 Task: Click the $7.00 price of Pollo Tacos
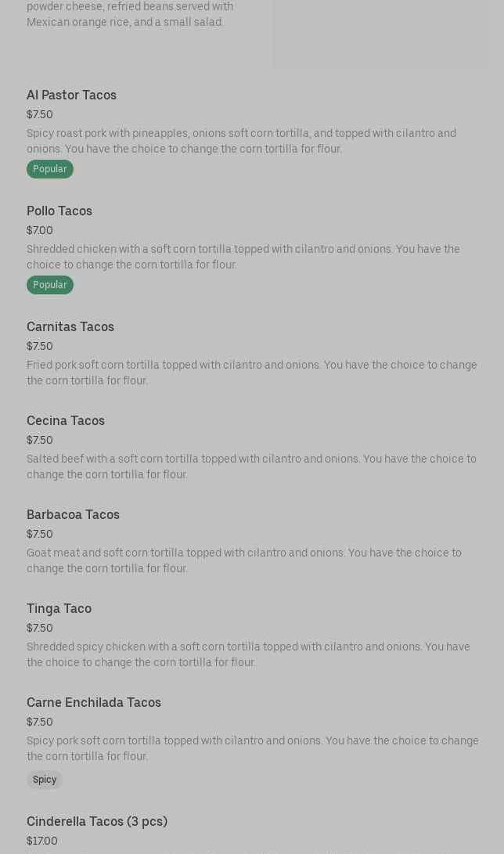click(x=40, y=231)
